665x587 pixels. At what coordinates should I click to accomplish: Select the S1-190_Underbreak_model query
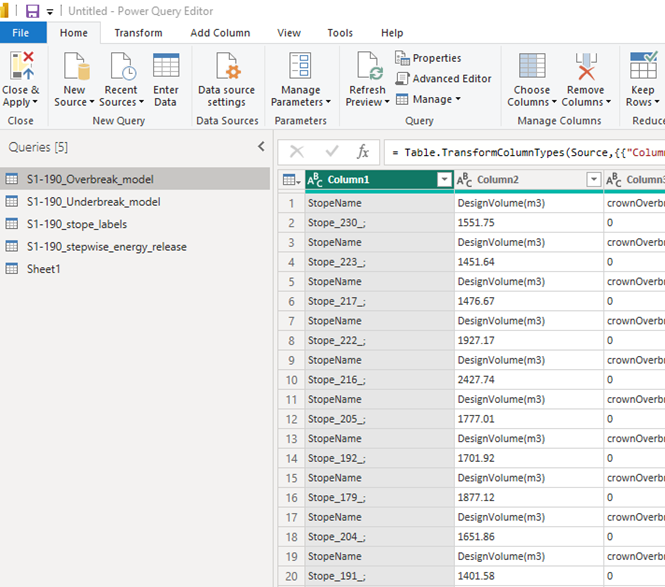[x=135, y=201]
